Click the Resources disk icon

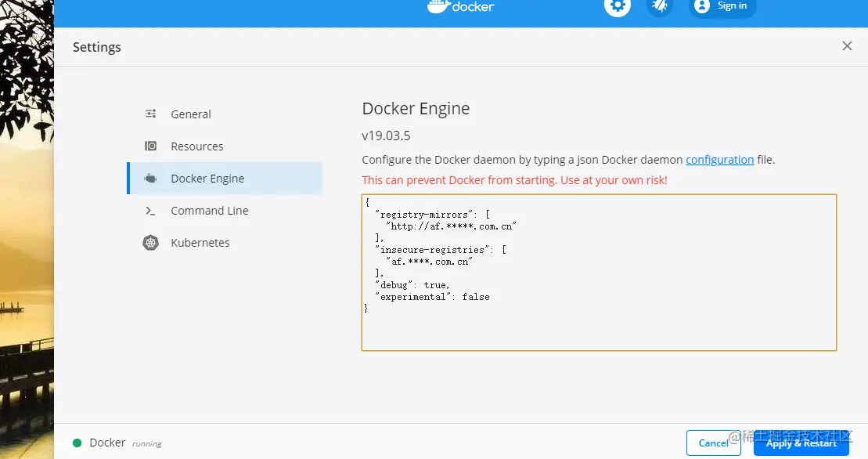pos(150,146)
